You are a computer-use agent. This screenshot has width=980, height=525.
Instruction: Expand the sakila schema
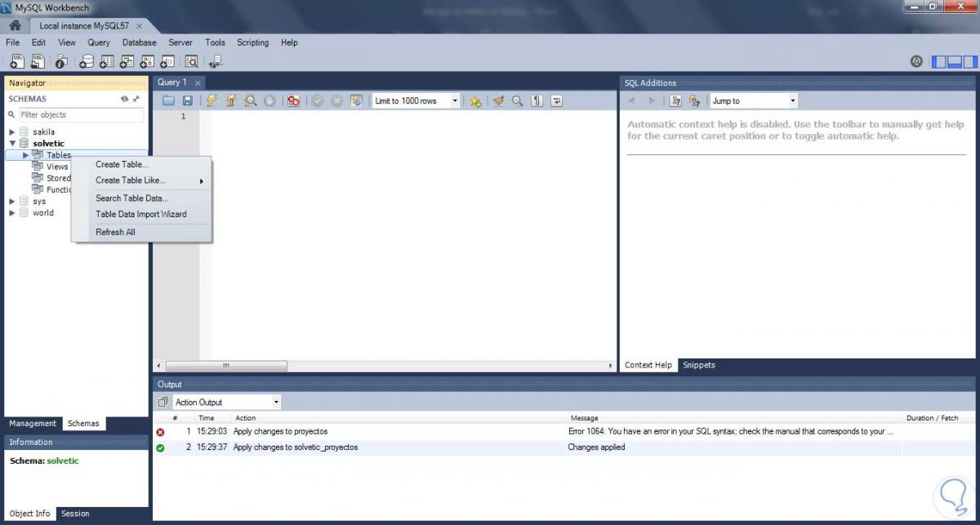(11, 131)
